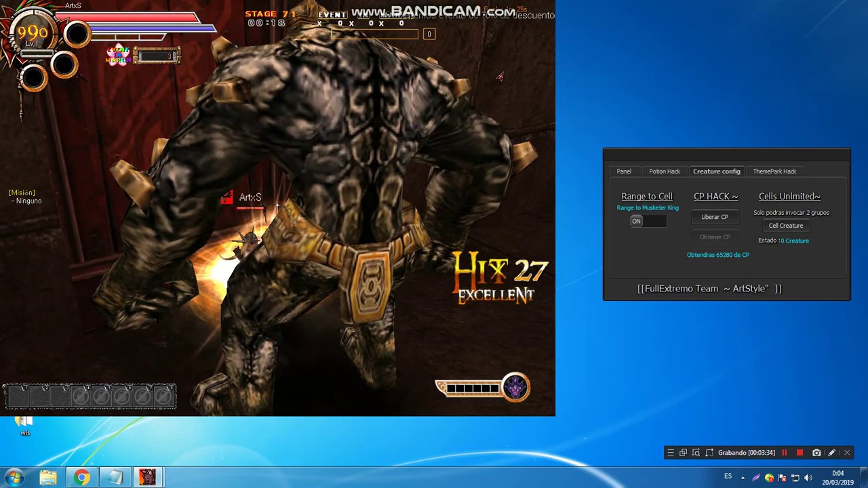868x488 pixels.
Task: Select locked skill slot 5
Action: (x=101, y=396)
